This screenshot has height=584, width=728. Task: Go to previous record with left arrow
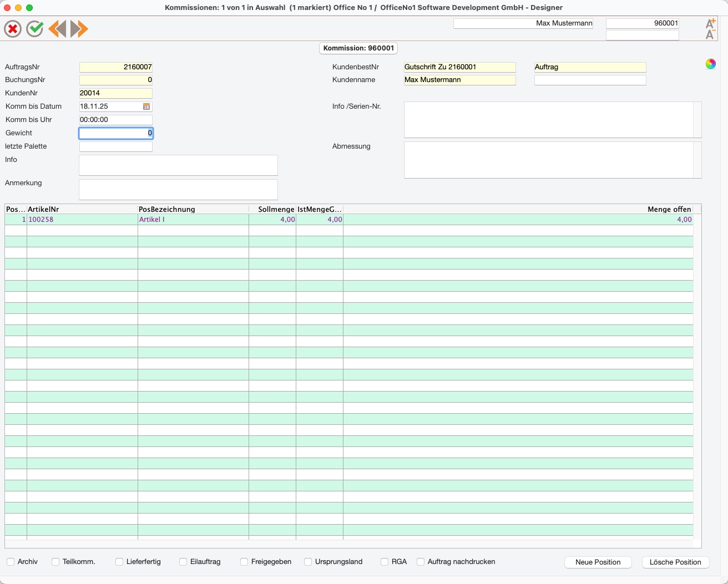point(57,29)
